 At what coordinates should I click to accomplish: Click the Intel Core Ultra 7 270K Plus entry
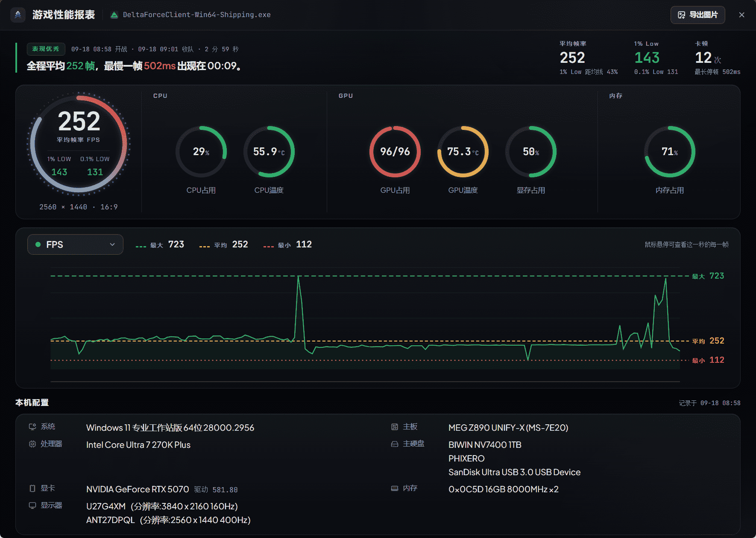138,445
